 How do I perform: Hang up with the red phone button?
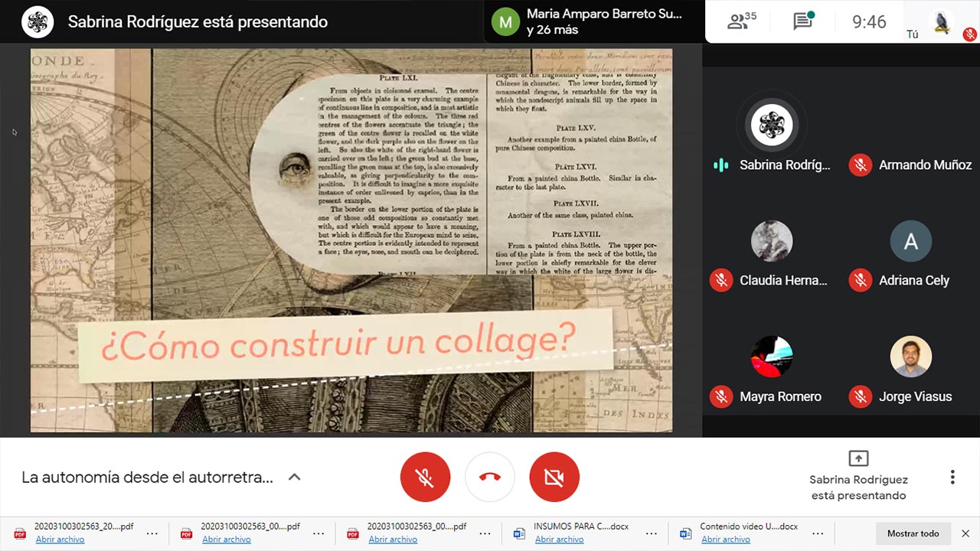[490, 478]
